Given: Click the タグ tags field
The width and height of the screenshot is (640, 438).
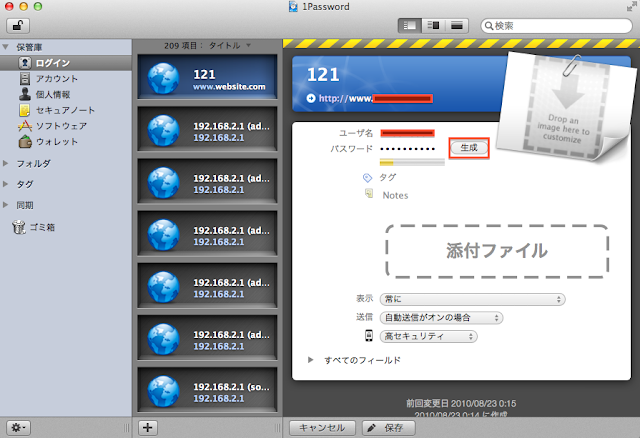Looking at the screenshot, I should pos(388,178).
